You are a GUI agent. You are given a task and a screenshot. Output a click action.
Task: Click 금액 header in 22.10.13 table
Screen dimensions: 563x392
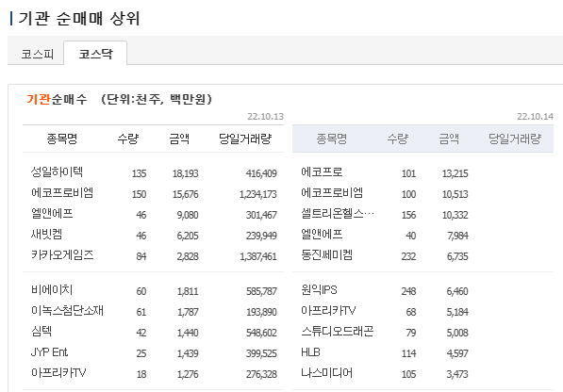179,139
